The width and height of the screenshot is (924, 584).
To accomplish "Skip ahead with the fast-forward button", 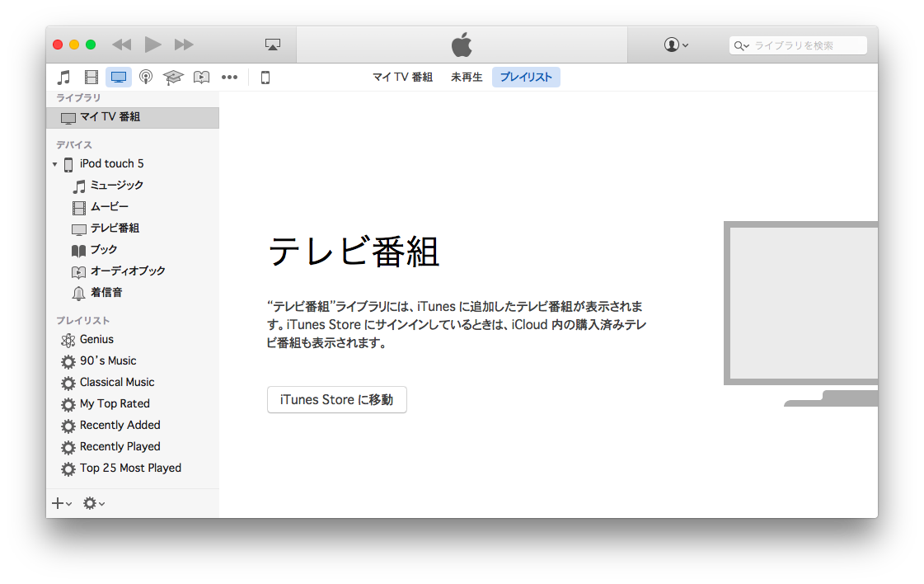I will pyautogui.click(x=184, y=45).
